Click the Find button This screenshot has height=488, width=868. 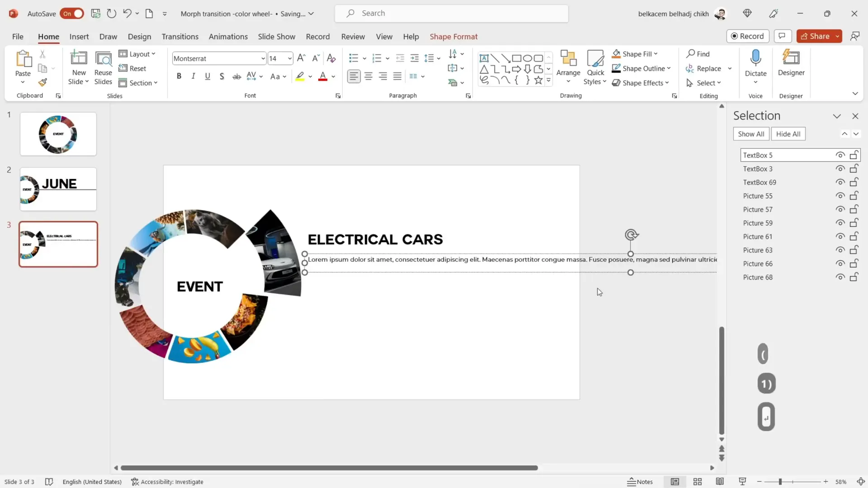698,54
